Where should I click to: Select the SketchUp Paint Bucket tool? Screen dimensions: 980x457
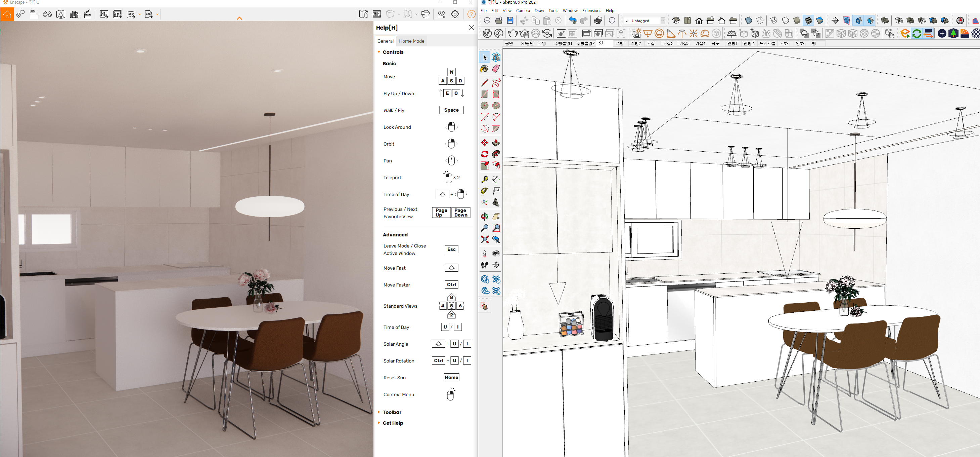pos(484,69)
